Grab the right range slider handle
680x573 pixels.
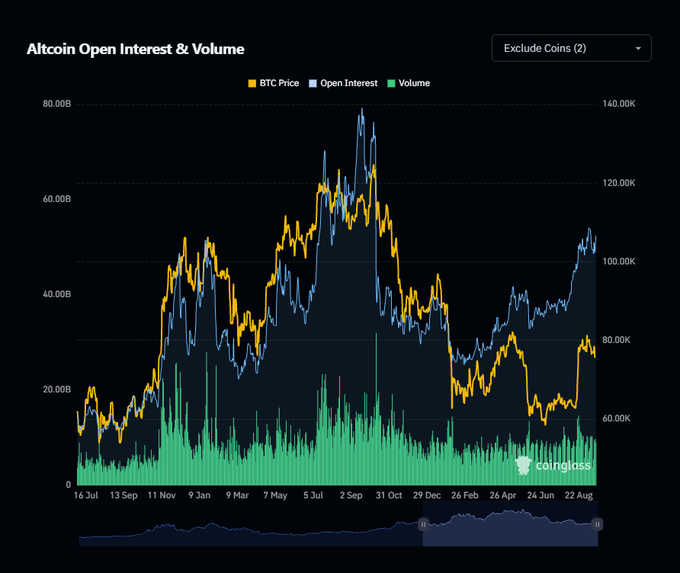coord(597,524)
